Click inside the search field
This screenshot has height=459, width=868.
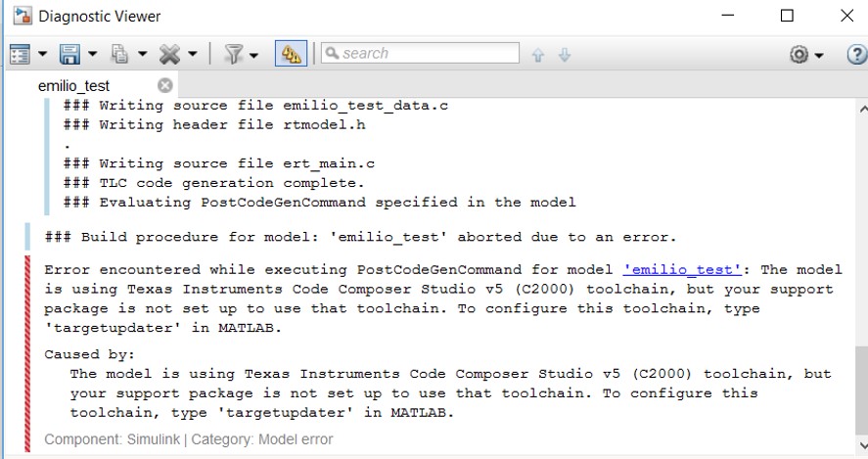[420, 53]
